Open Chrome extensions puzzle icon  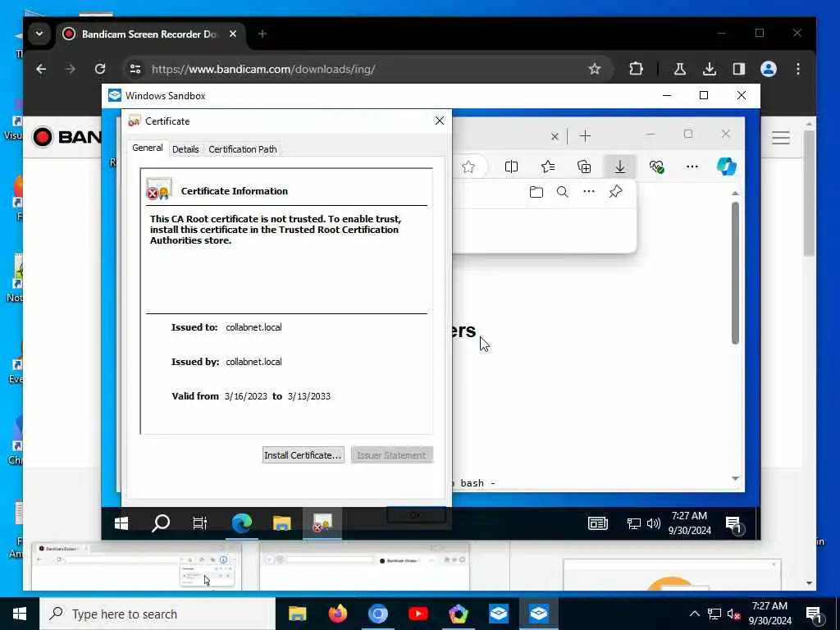[x=636, y=69]
